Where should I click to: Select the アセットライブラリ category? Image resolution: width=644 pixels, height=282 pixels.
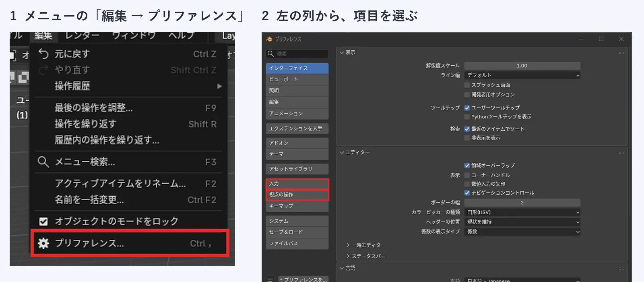point(297,169)
